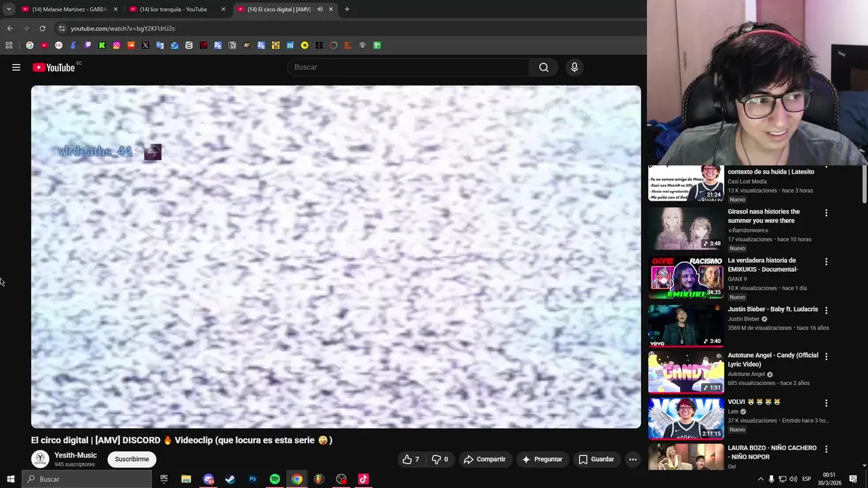868x488 pixels.
Task: Open options for La verdadera historia de EMIKUKIS
Action: coord(826,262)
